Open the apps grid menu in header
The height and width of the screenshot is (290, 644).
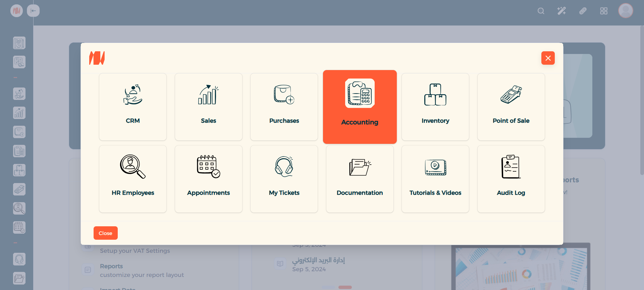point(603,11)
